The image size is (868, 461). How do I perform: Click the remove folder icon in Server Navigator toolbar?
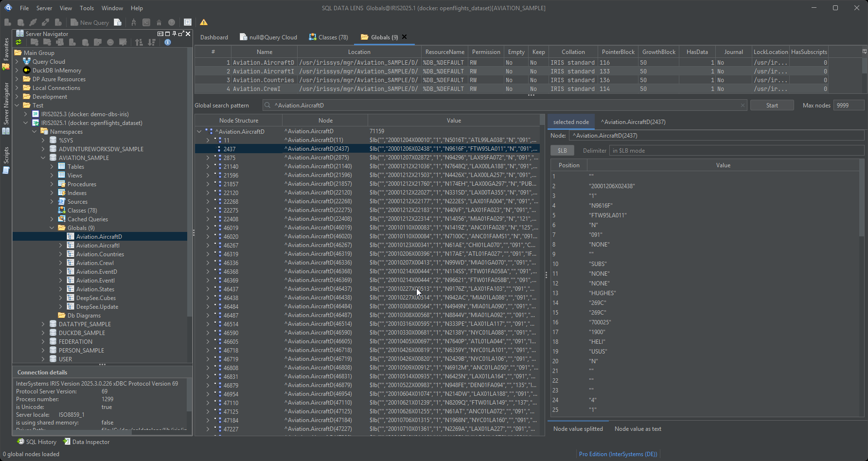[47, 42]
